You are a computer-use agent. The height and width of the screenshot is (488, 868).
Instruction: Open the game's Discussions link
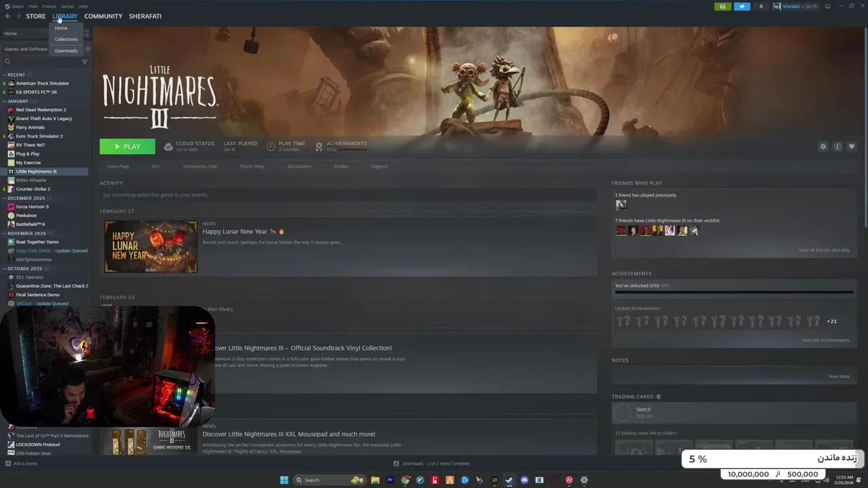pos(299,166)
